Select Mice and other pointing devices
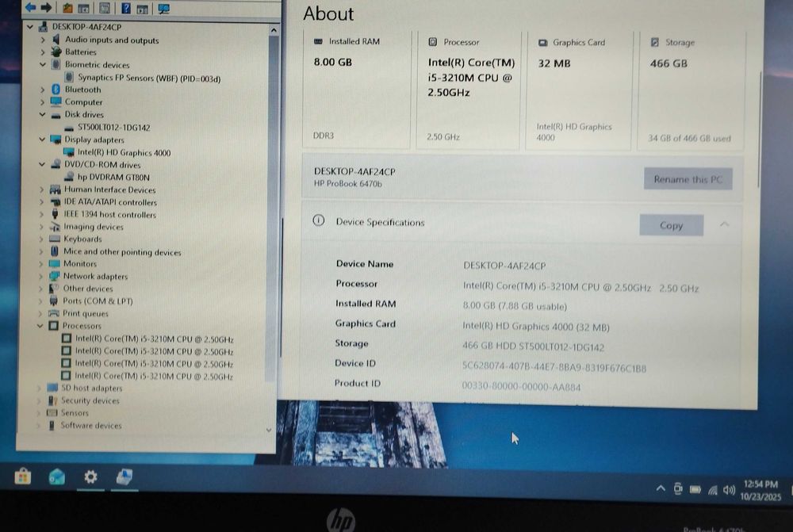The image size is (793, 532). (x=122, y=251)
